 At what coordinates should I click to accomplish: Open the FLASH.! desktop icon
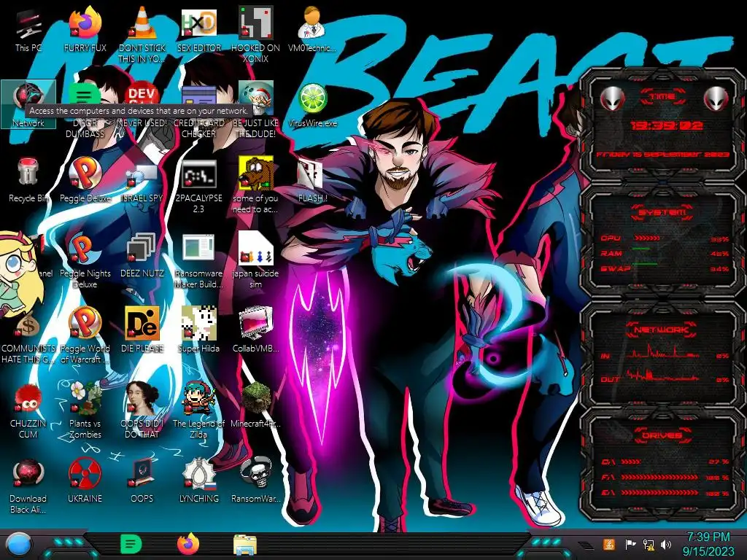[312, 181]
